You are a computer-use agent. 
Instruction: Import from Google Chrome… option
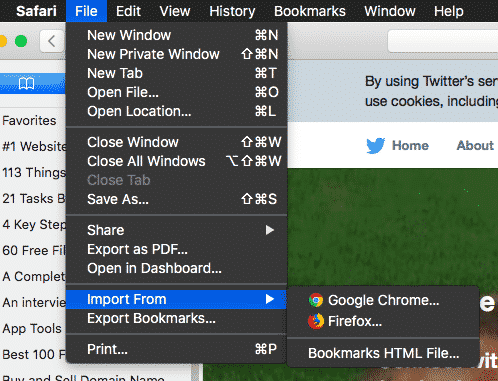[383, 300]
